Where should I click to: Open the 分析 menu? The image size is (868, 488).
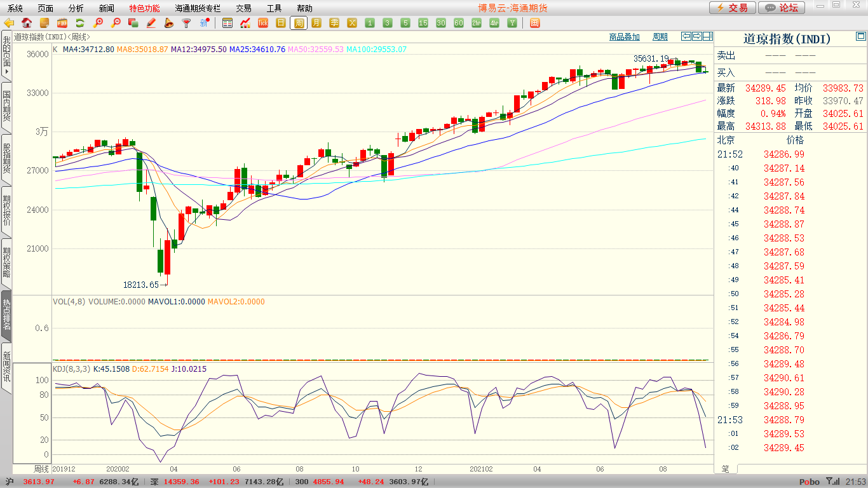[x=76, y=8]
